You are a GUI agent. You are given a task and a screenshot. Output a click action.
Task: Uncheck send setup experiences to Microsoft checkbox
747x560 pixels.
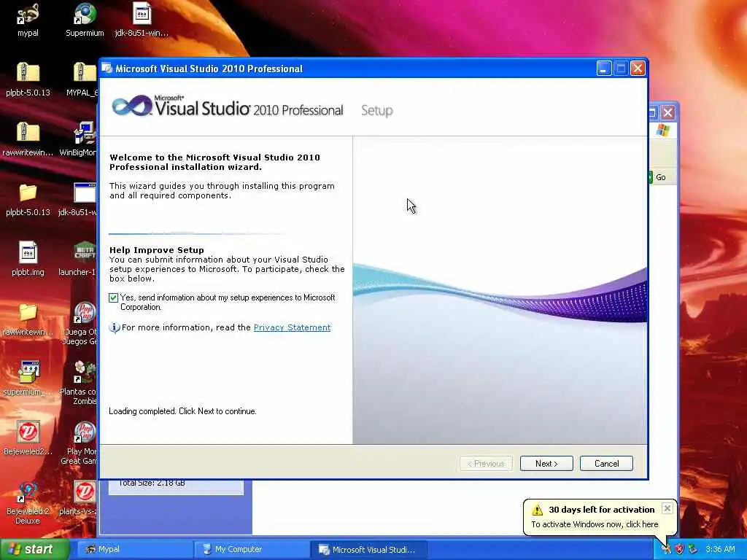[113, 298]
